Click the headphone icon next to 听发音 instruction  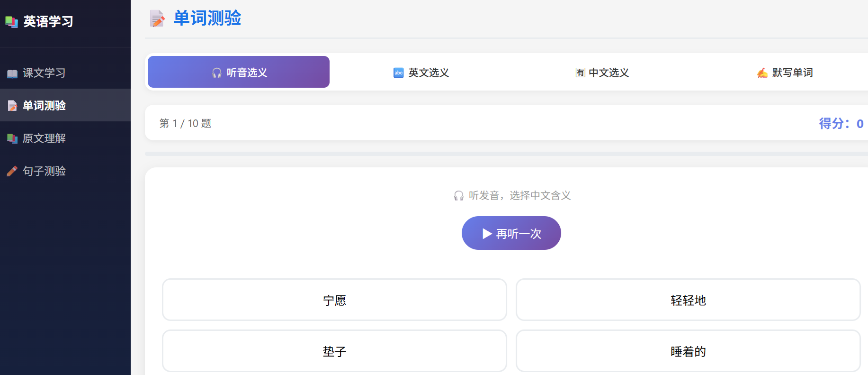459,196
